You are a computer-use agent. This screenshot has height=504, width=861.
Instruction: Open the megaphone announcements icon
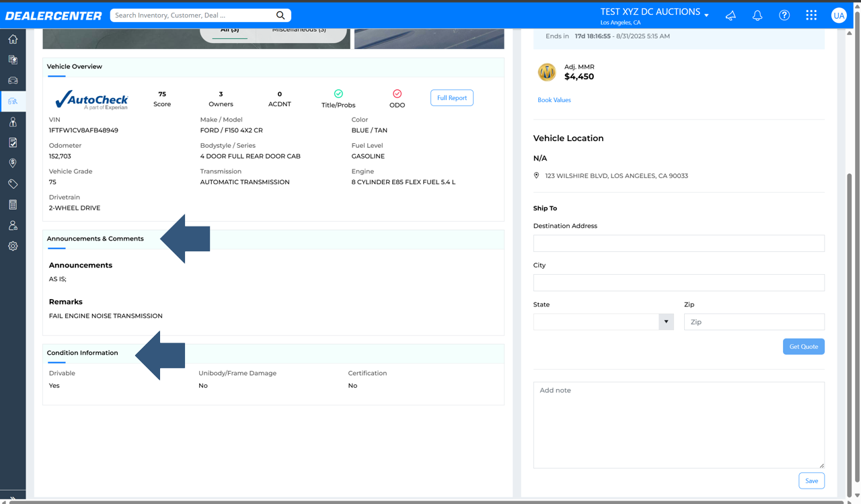731,15
